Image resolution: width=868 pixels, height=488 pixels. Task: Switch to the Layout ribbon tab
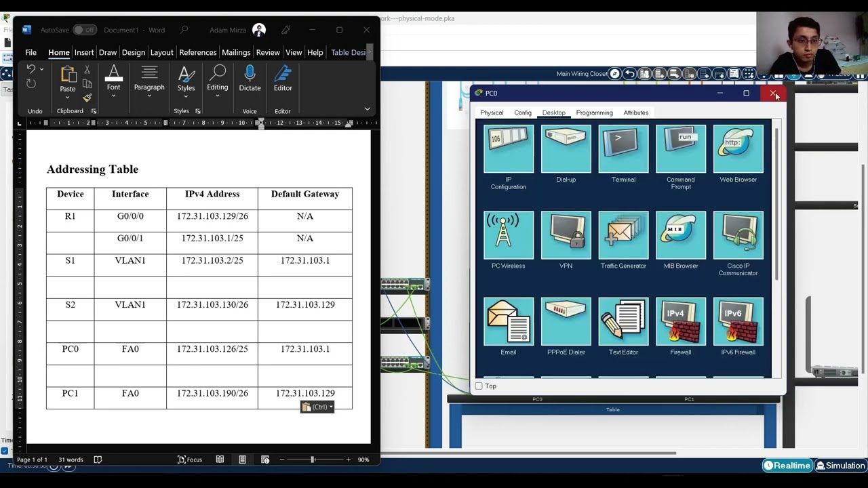[161, 52]
